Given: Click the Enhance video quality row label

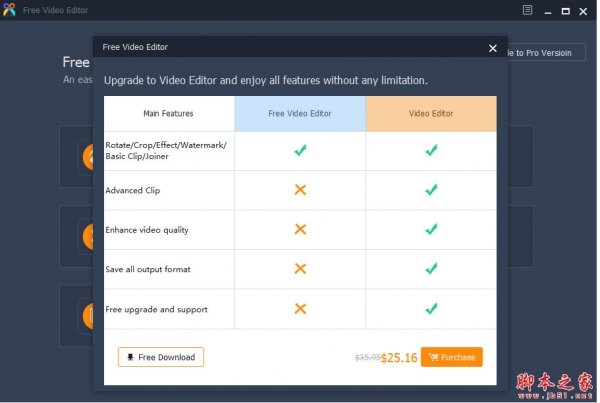Looking at the screenshot, I should point(148,231).
